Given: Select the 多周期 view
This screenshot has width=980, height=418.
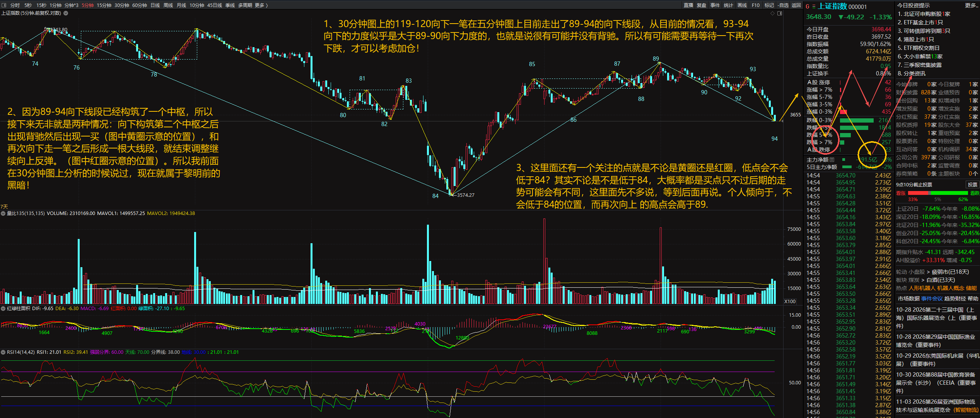Looking at the screenshot, I should click(x=245, y=5).
